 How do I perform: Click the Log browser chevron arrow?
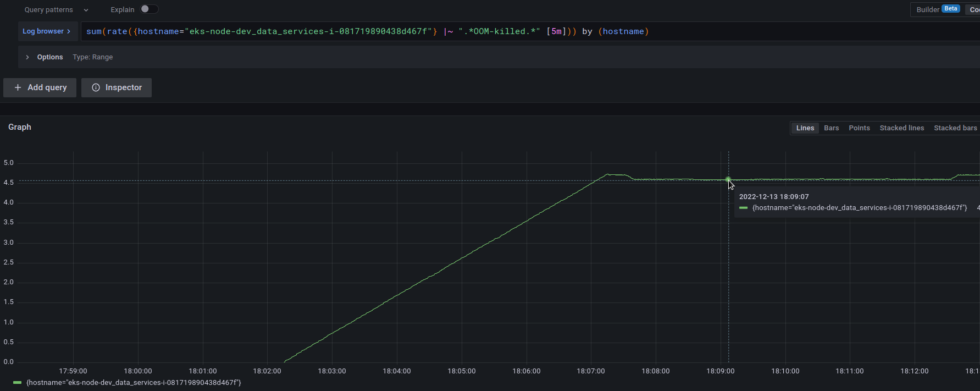[x=69, y=31]
